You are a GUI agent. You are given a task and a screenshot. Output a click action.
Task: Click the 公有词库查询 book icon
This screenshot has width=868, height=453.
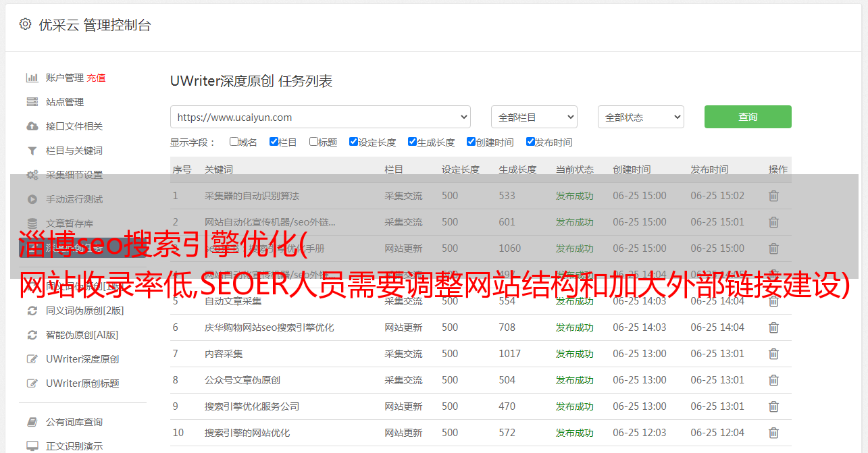[x=32, y=422]
